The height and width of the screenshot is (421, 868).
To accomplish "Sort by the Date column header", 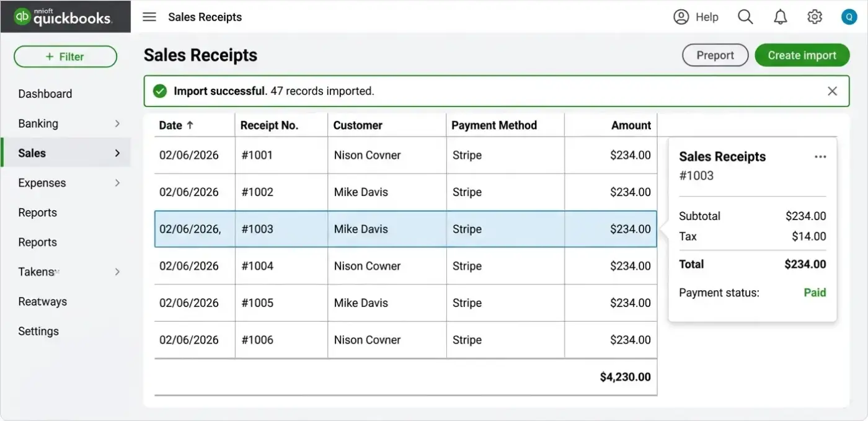I will click(x=177, y=125).
